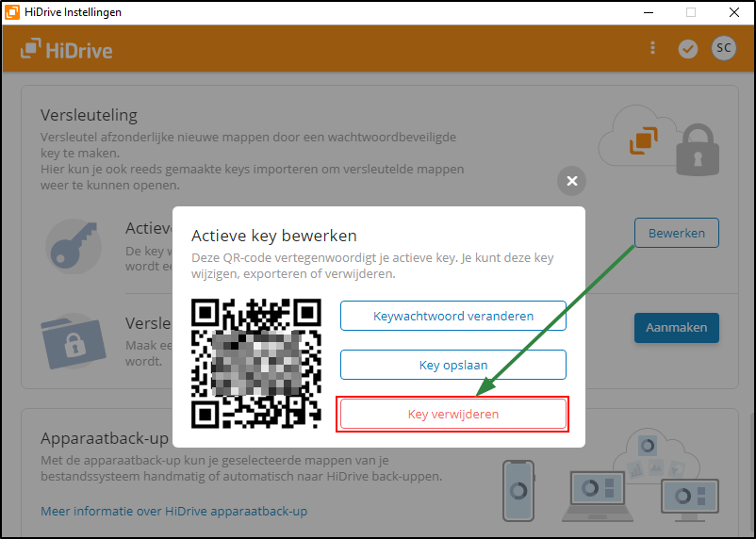
Task: Minimize the HiDrive Instellingen window
Action: tap(649, 12)
